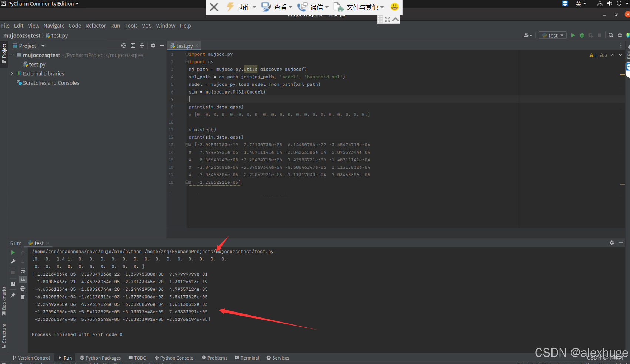
Task: Open Version Control tool window
Action: 31,358
